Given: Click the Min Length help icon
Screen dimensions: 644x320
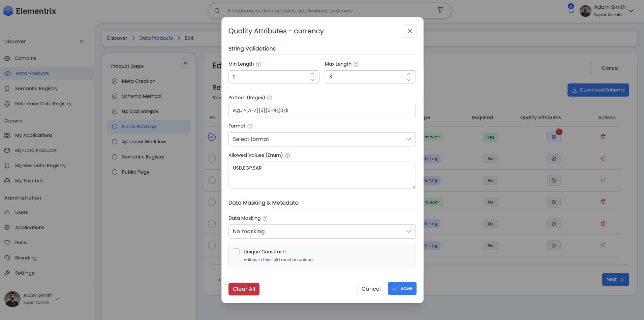Looking at the screenshot, I should coord(258,64).
